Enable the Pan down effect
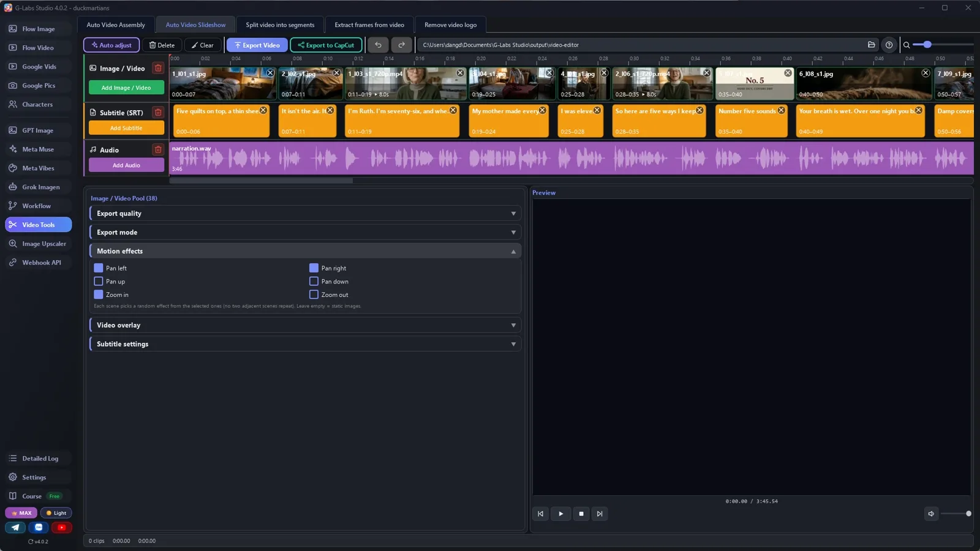Screen dimensions: 980x551 (314, 282)
